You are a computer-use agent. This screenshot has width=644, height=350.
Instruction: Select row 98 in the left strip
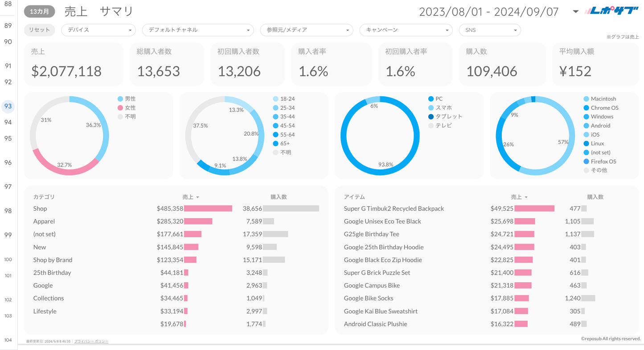coord(8,211)
